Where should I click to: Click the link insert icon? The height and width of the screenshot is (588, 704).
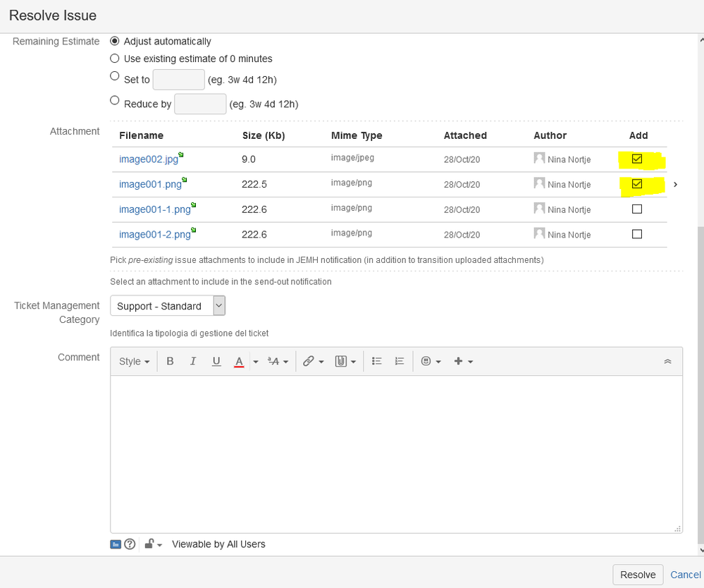click(x=313, y=361)
